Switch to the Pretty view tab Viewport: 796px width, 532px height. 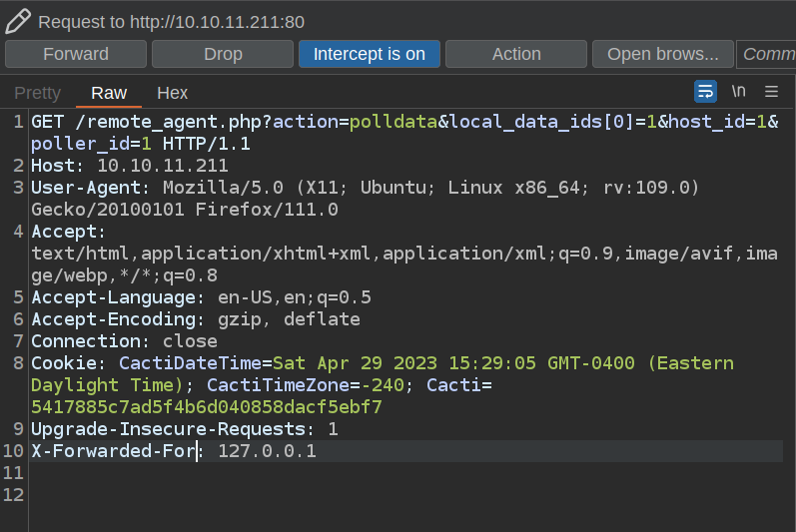point(37,93)
